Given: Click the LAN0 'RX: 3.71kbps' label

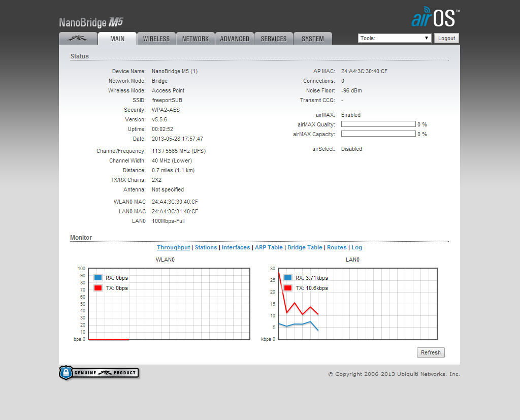Looking at the screenshot, I should pos(312,278).
